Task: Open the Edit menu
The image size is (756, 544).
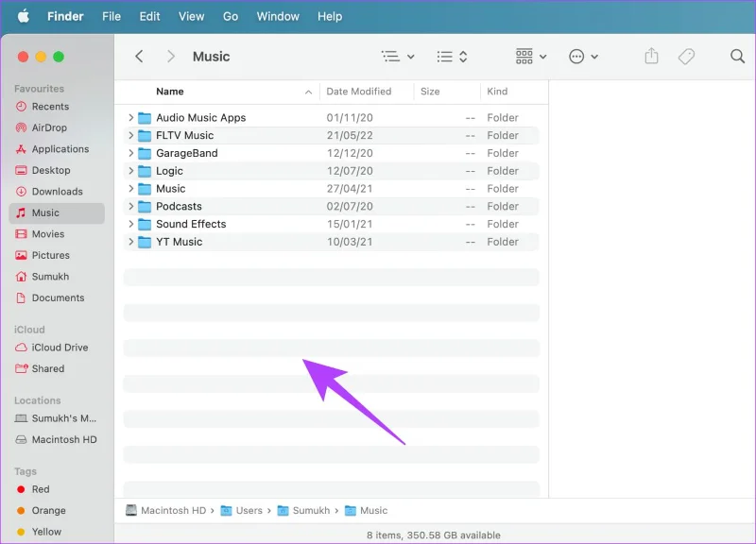Action: point(149,16)
